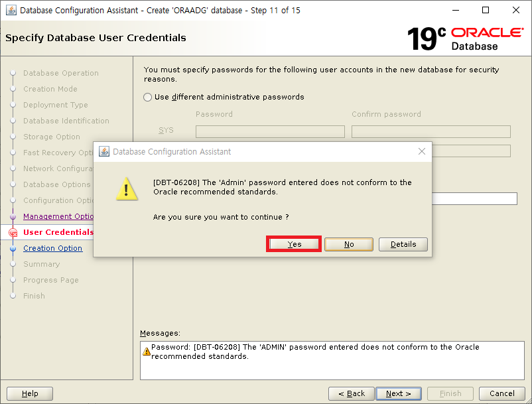Click the Database Operation step
Image resolution: width=532 pixels, height=404 pixels.
coord(61,73)
